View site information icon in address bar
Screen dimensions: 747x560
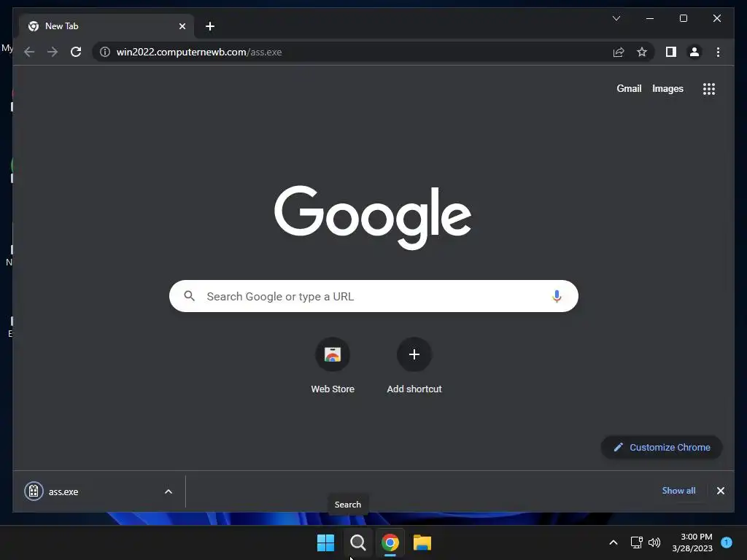pos(105,52)
